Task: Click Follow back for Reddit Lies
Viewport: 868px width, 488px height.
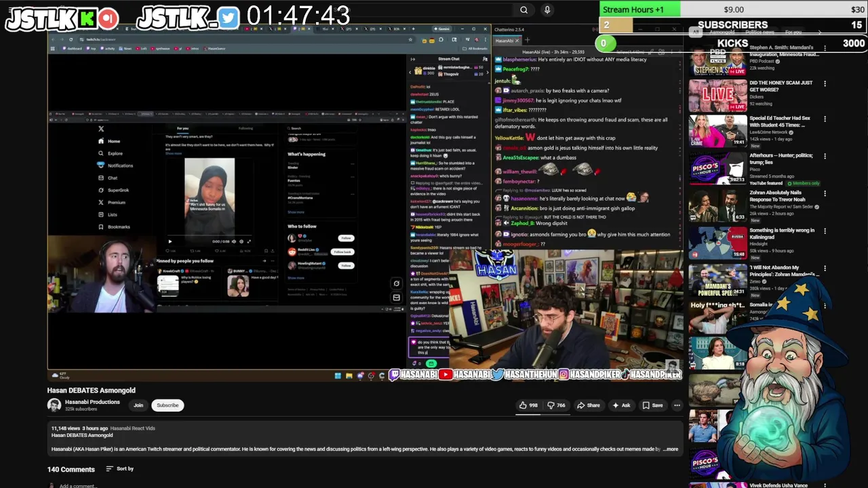Action: coord(342,252)
